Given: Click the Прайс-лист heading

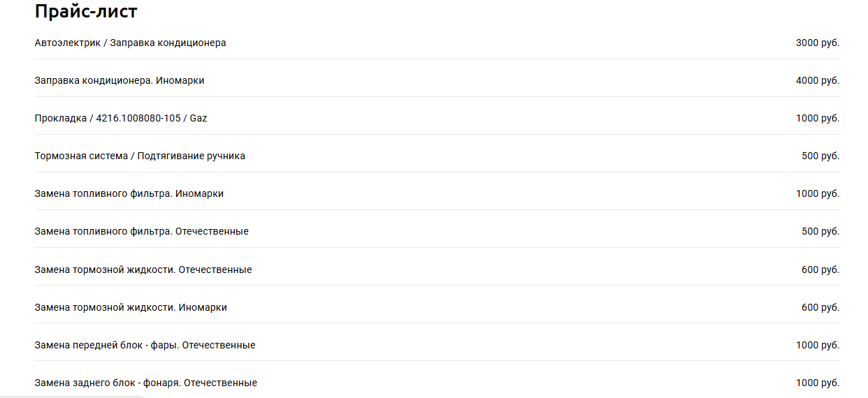Looking at the screenshot, I should (86, 12).
